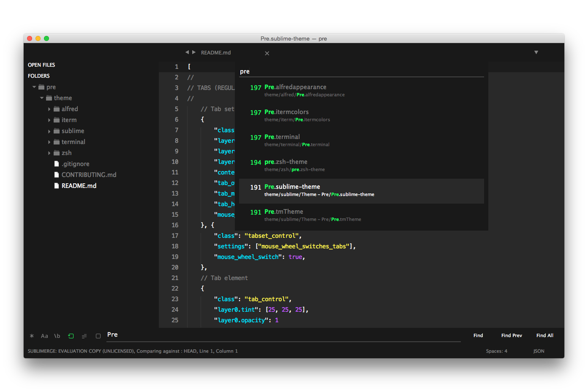Click the "tabset_control" string on line 17
This screenshot has height=392, width=588.
[271, 236]
